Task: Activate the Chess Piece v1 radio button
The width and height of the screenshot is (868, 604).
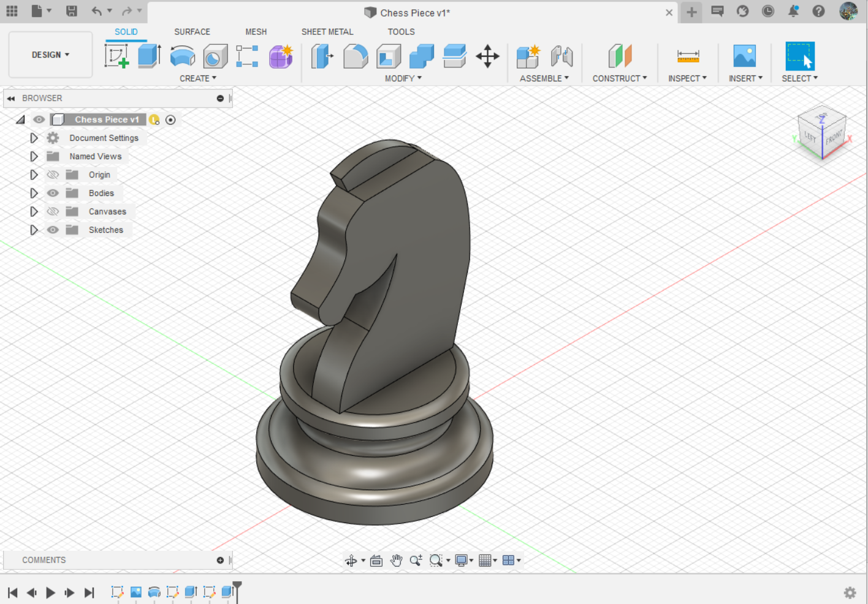Action: point(170,120)
